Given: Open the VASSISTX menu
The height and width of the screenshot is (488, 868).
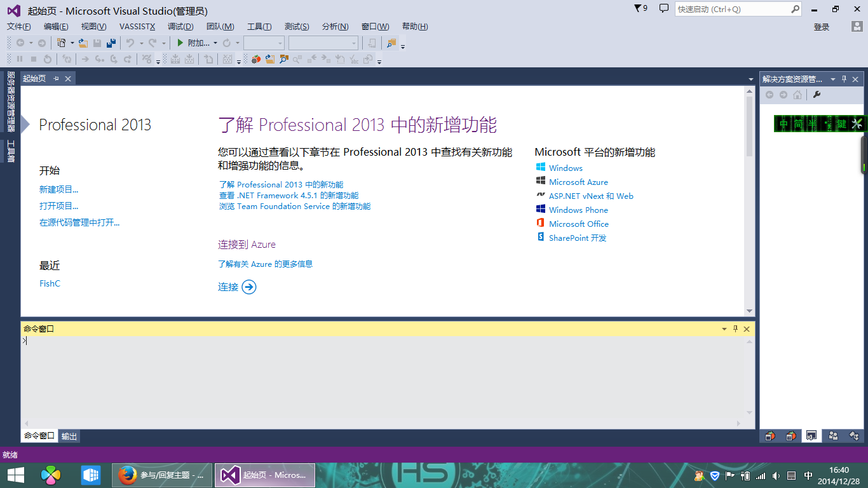Looking at the screenshot, I should [x=137, y=26].
